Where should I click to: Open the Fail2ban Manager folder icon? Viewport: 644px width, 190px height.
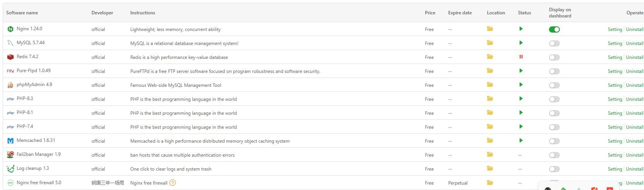tap(490, 154)
